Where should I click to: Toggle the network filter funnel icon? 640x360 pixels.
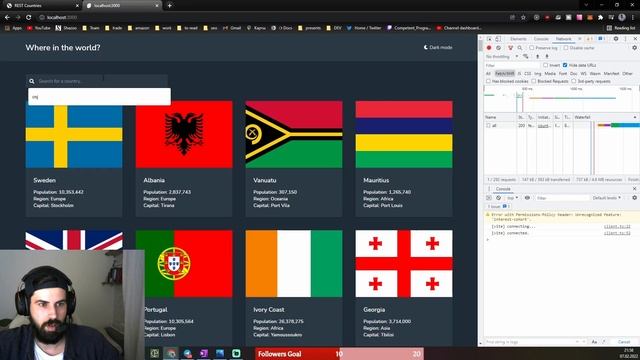click(x=510, y=48)
